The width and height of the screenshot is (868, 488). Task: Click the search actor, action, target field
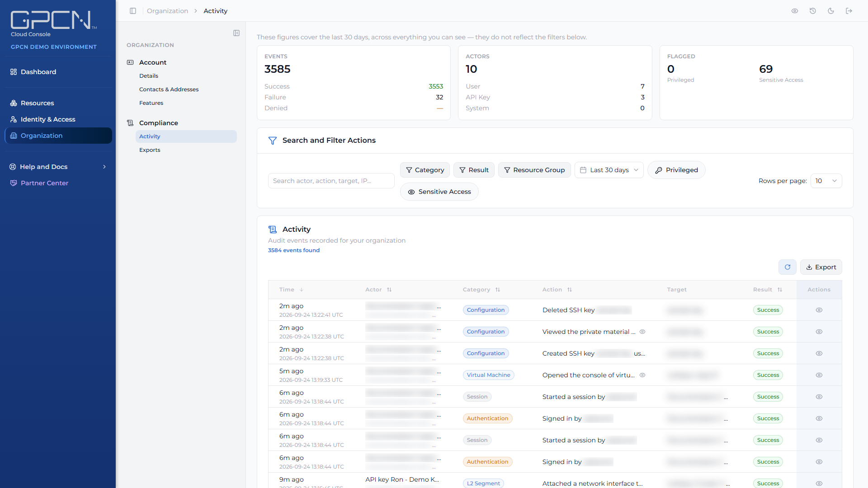pyautogui.click(x=331, y=181)
